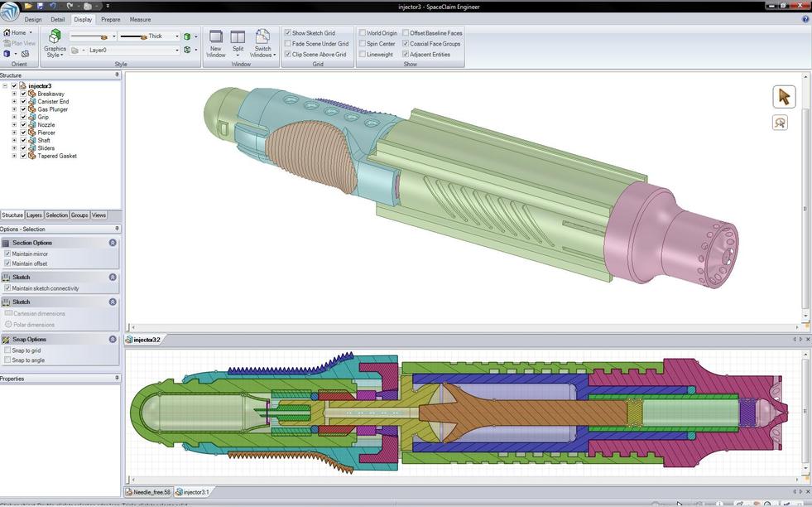This screenshot has height=507, width=812.
Task: Hide the Nozzle component via its checkbox
Action: point(23,125)
